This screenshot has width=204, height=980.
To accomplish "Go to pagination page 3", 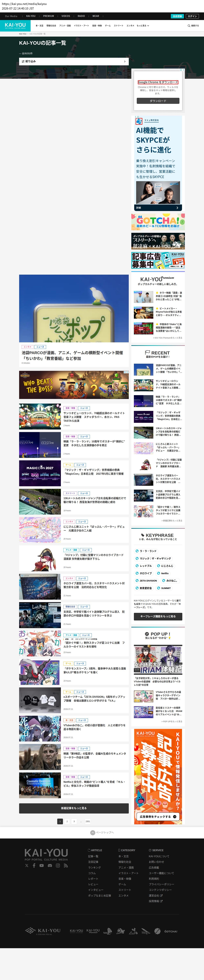I will [x=74, y=821].
